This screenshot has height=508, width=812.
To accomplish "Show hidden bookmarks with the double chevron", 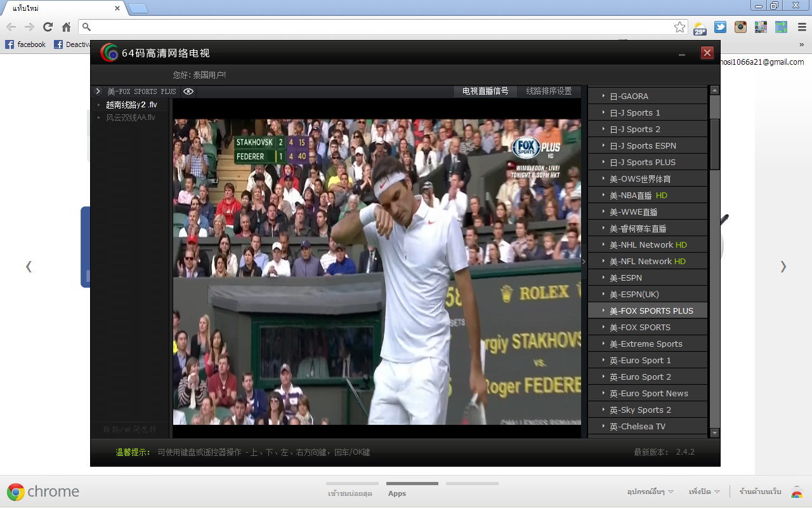I will [801, 44].
